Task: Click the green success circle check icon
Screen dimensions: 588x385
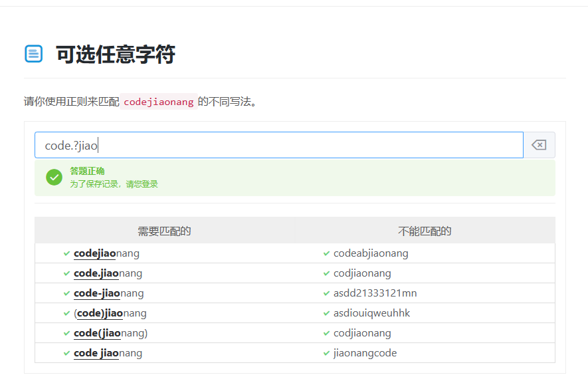Action: (54, 178)
